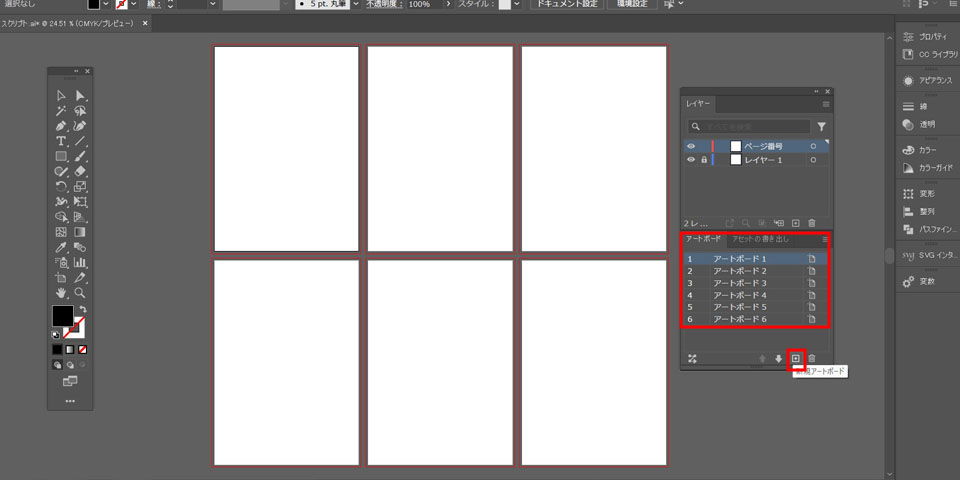Viewport: 960px width, 480px height.
Task: Click Rearrange All Artboards icon
Action: [x=692, y=358]
